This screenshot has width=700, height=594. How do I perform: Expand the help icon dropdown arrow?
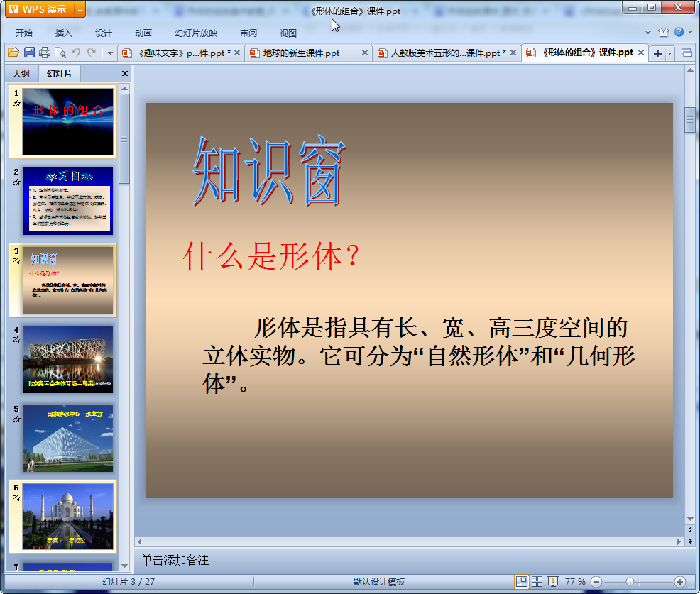tap(691, 32)
